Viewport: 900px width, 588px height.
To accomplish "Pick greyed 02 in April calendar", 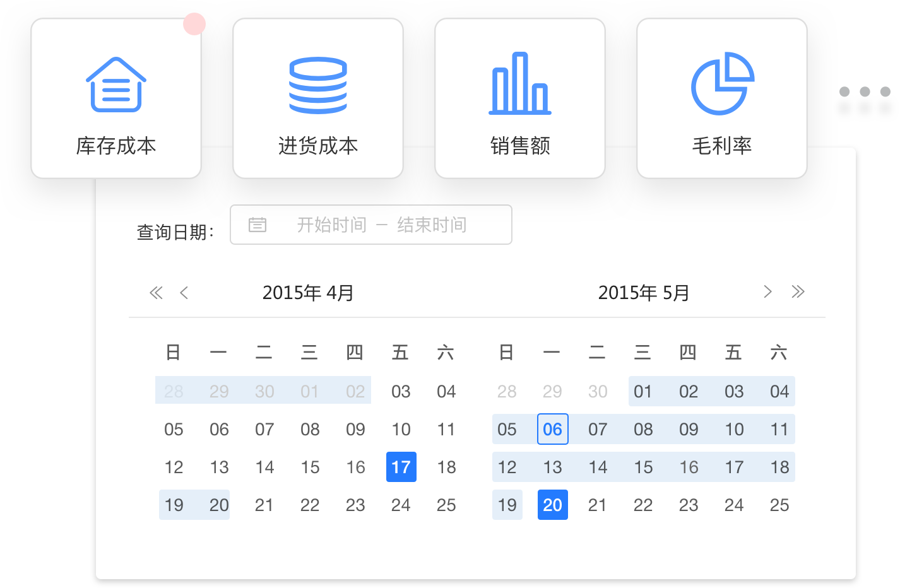I will click(356, 391).
